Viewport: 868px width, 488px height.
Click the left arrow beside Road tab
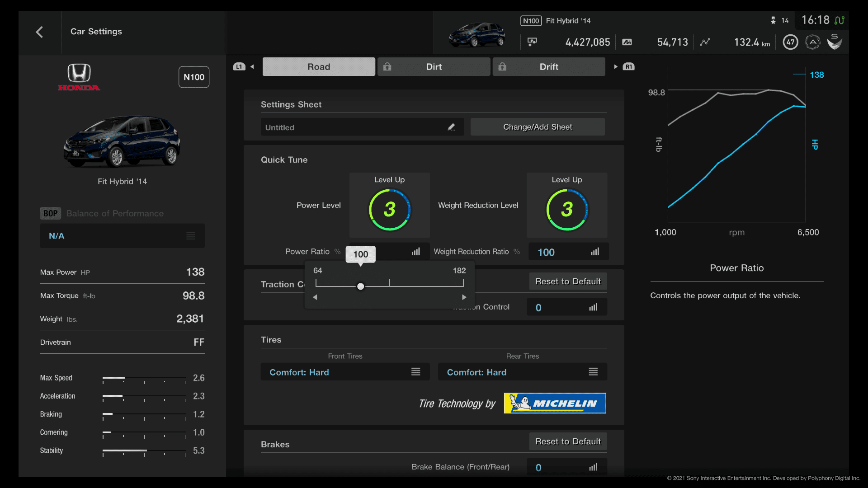252,67
